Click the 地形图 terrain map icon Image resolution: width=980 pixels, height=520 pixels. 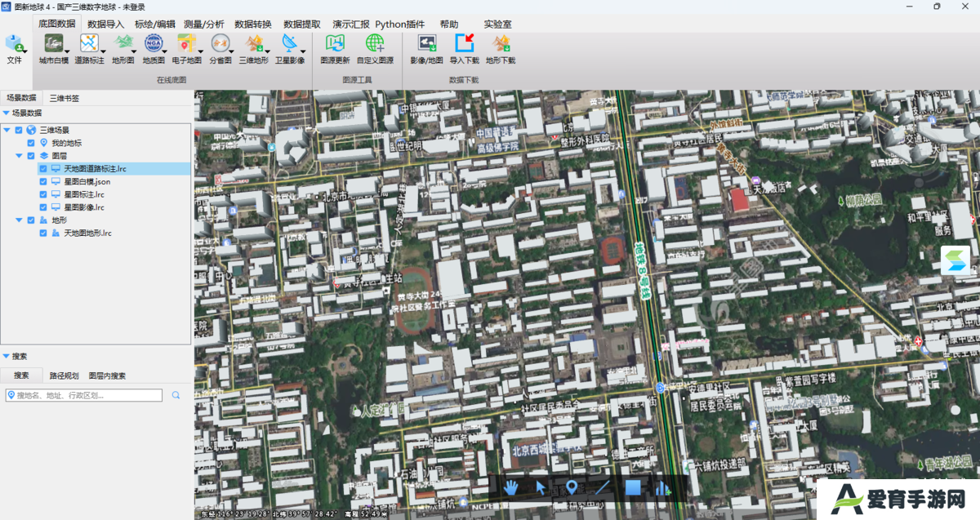click(122, 42)
